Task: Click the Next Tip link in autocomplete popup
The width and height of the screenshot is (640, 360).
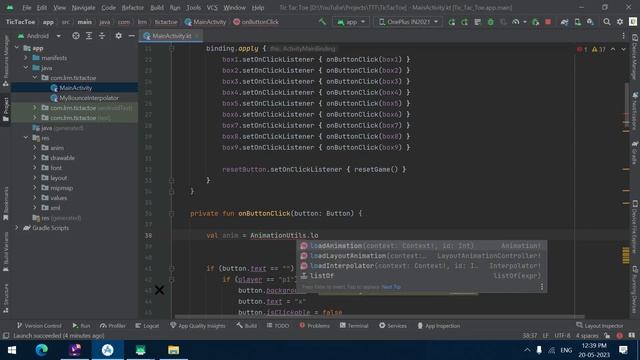Action: (x=391, y=287)
